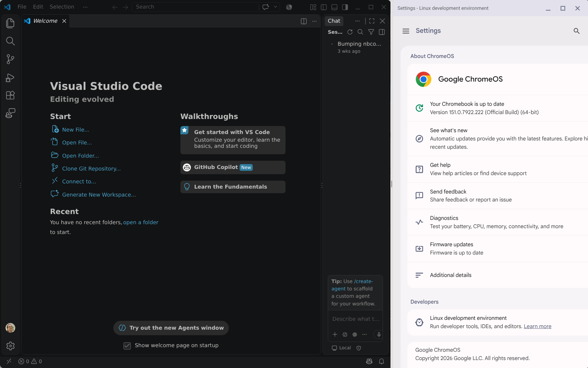Screen dimensions: 588x368
Task: Open the Learn more link for Linux environment
Action: tap(537, 326)
